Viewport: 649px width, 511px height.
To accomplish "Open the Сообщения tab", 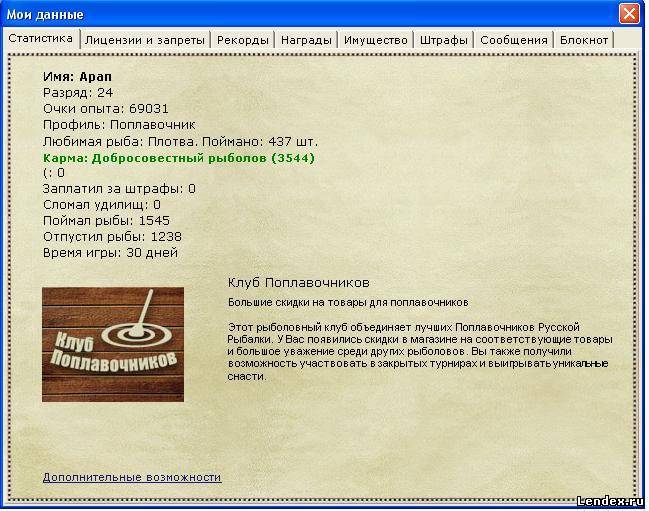I will click(514, 40).
